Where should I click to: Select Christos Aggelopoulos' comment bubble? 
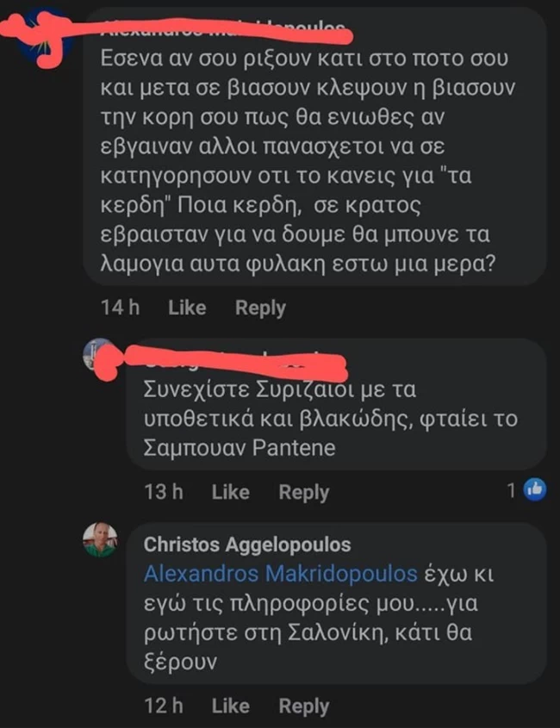coord(336,603)
